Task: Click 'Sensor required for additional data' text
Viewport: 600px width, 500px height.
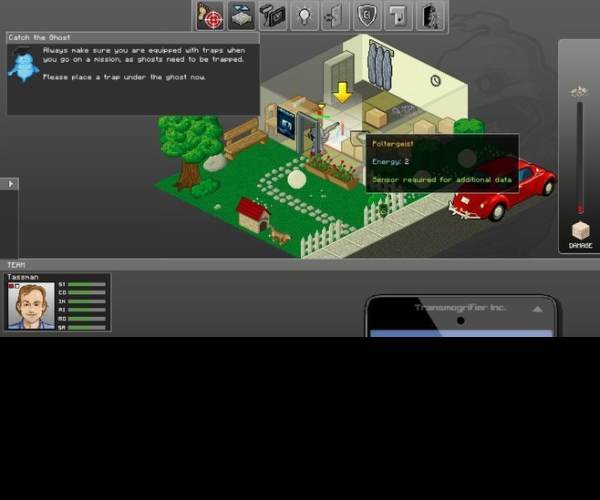Action: (442, 179)
